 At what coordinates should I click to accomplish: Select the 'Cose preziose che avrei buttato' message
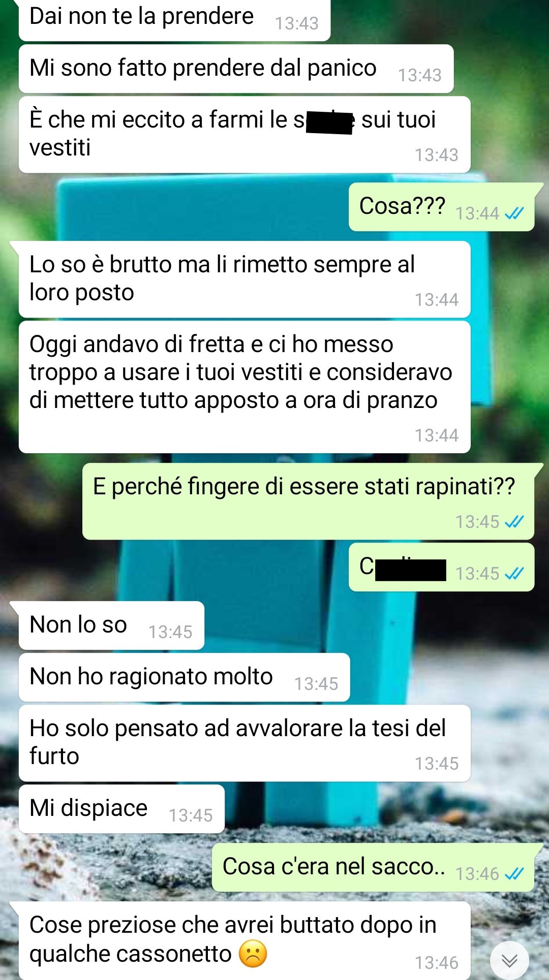pyautogui.click(x=245, y=941)
